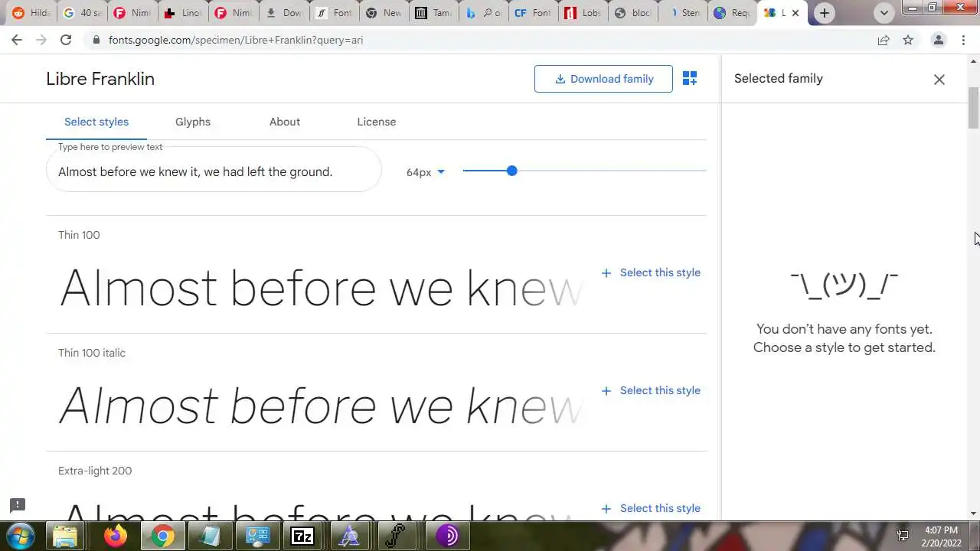
Task: Open the About tab
Action: coord(285,122)
